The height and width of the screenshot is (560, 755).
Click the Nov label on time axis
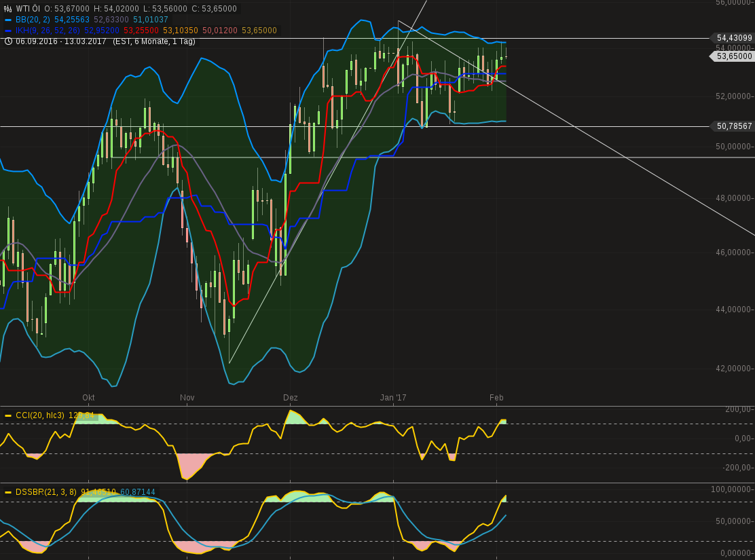187,398
